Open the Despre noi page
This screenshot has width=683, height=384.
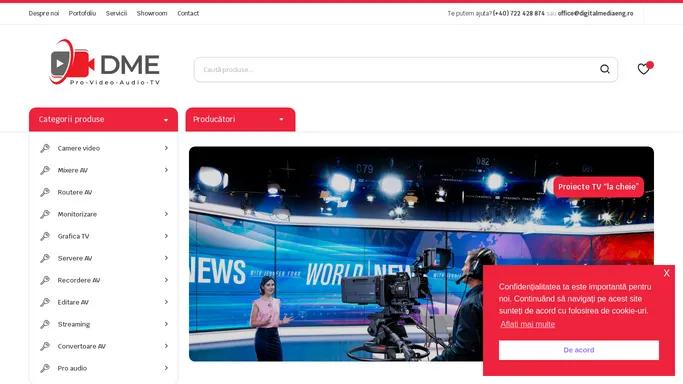pos(44,13)
